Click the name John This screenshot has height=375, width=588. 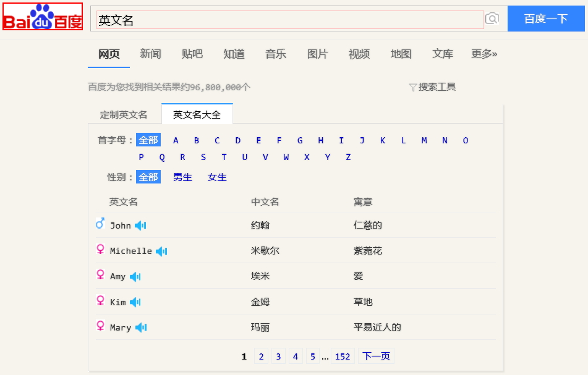pyautogui.click(x=121, y=225)
